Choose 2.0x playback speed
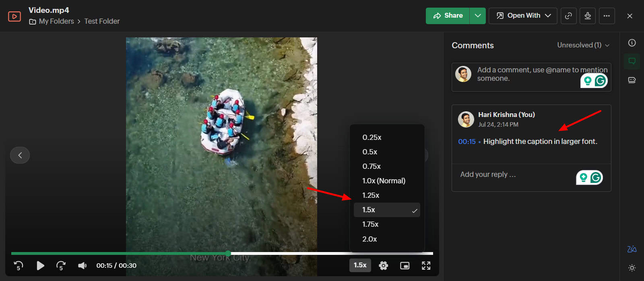The width and height of the screenshot is (644, 281). click(369, 239)
